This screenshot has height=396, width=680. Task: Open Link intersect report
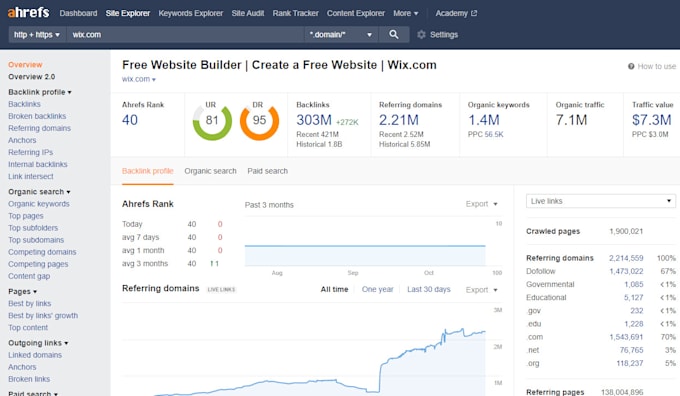[31, 177]
